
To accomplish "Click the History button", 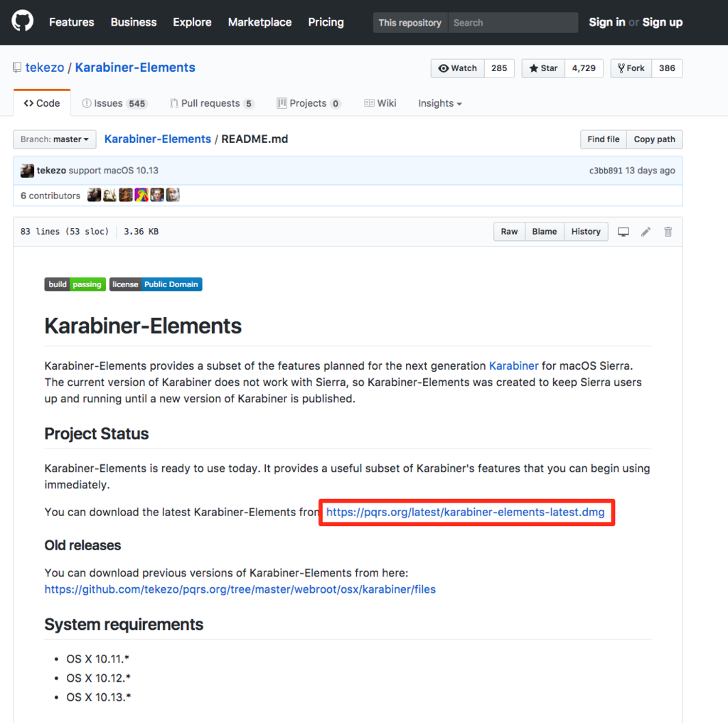I will pyautogui.click(x=586, y=232).
